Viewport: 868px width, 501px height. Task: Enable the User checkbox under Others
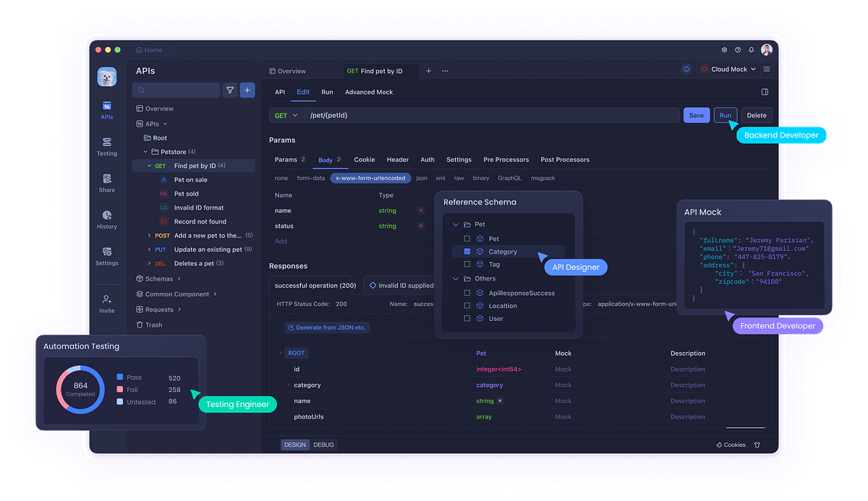[467, 318]
